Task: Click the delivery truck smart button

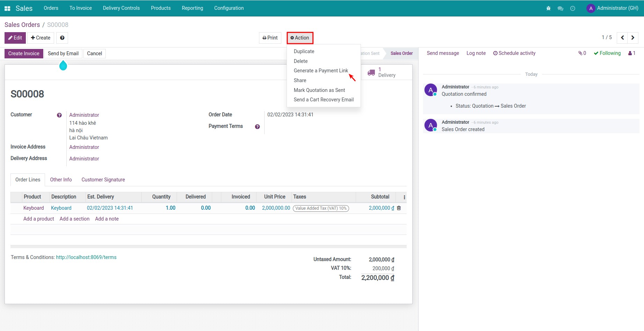Action: 382,72
